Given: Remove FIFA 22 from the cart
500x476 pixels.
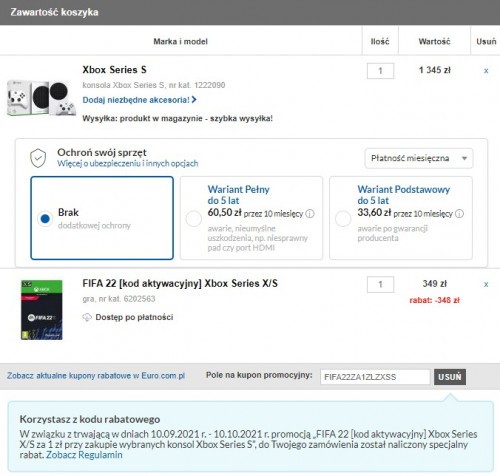Looking at the screenshot, I should point(486,284).
